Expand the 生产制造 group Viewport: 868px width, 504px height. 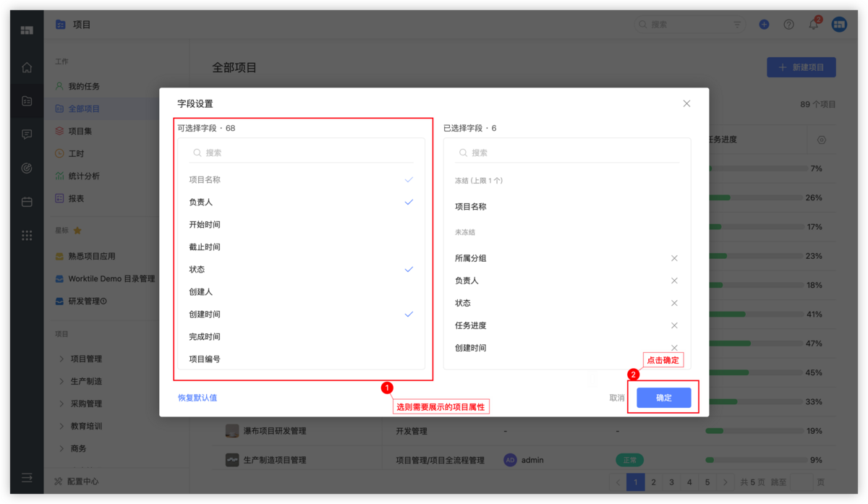tap(62, 381)
